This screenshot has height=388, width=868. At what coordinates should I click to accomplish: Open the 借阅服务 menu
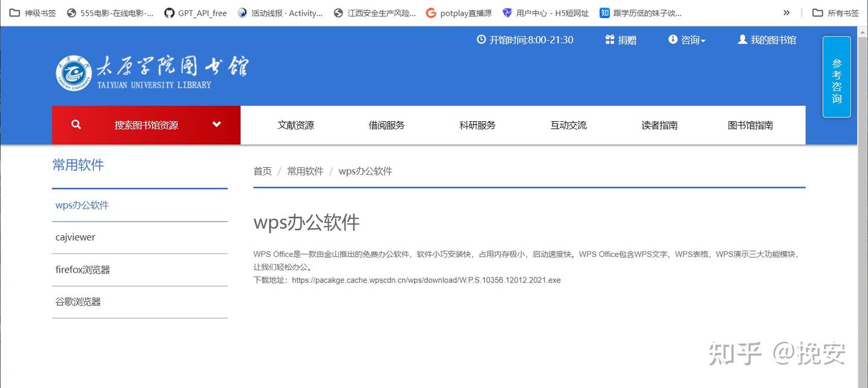coord(386,126)
